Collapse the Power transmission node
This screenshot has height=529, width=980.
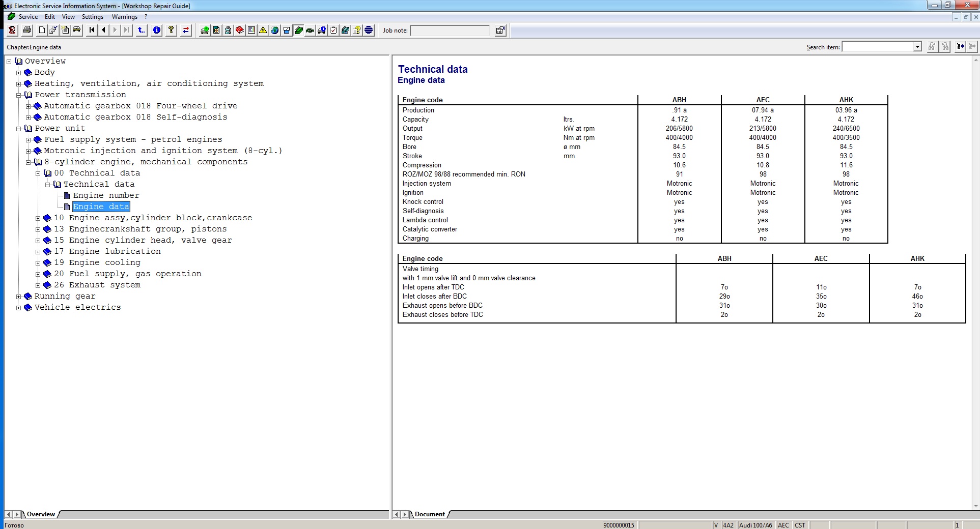click(19, 95)
